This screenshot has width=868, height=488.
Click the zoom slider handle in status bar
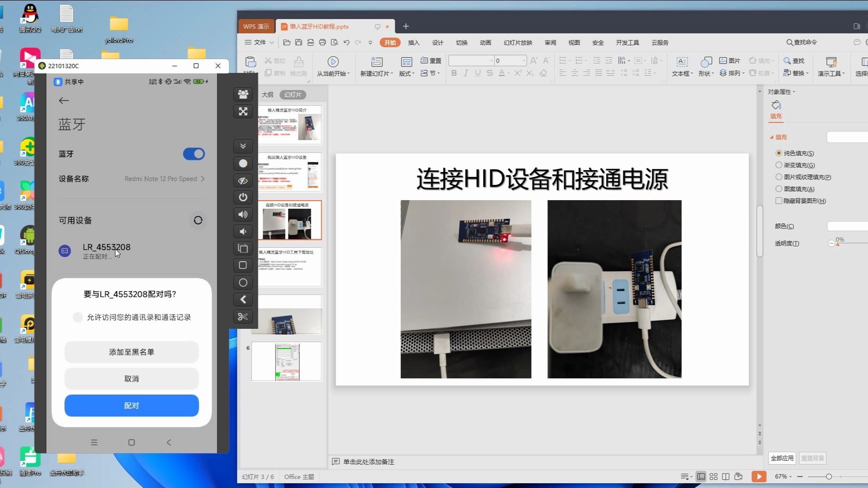(829, 477)
